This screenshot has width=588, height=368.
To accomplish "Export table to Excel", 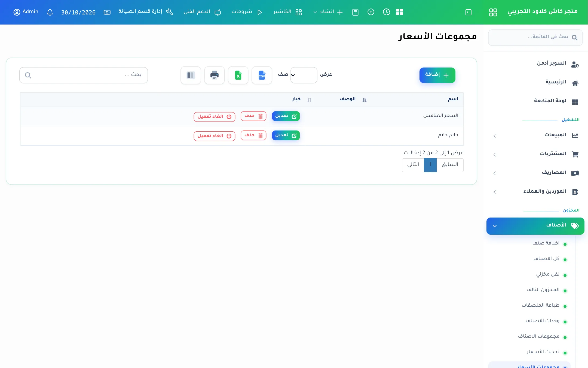I will (x=238, y=75).
